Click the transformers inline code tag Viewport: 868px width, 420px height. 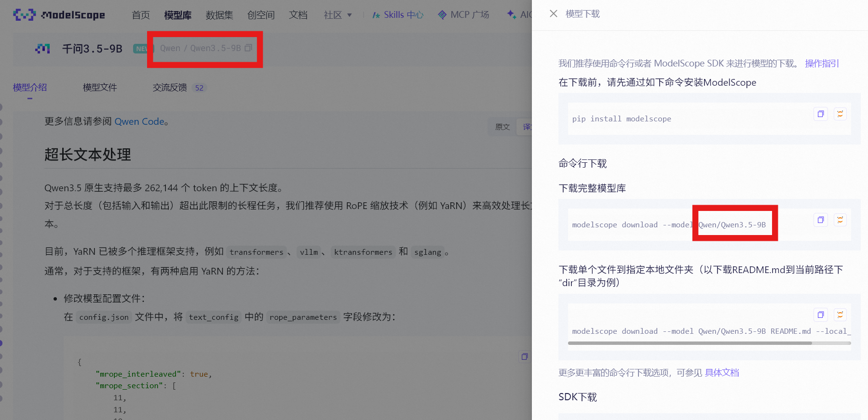pos(257,252)
